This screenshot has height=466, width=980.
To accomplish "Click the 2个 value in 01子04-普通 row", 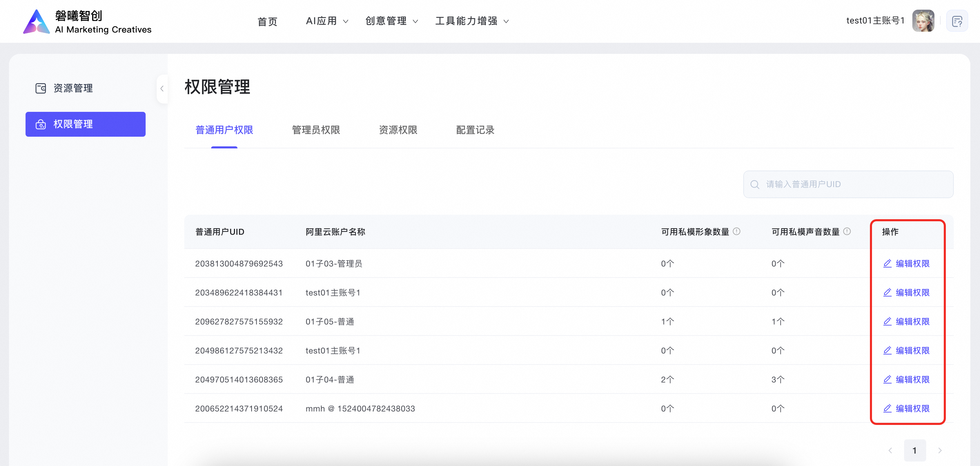I will pos(667,379).
